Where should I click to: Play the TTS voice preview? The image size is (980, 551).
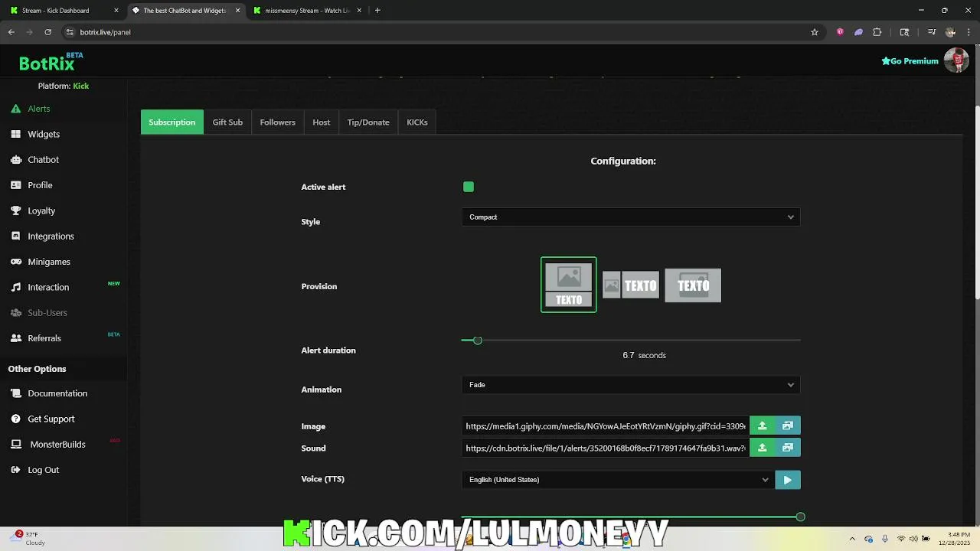pos(788,480)
